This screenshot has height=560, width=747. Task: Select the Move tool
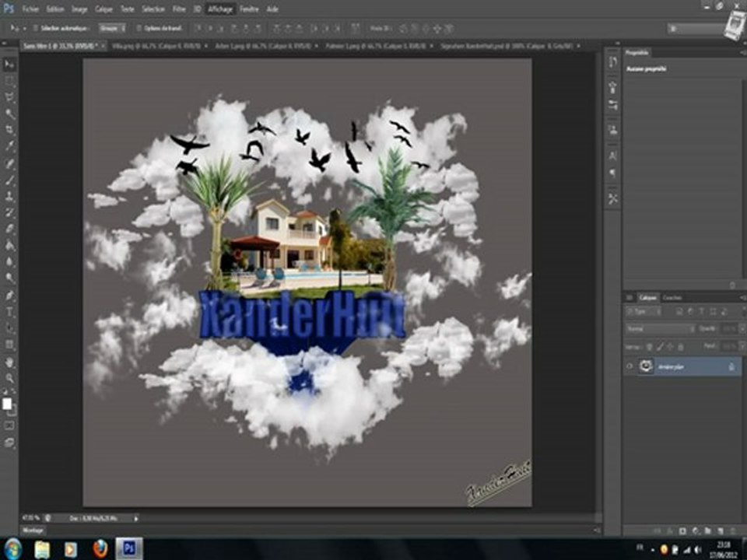pyautogui.click(x=9, y=65)
